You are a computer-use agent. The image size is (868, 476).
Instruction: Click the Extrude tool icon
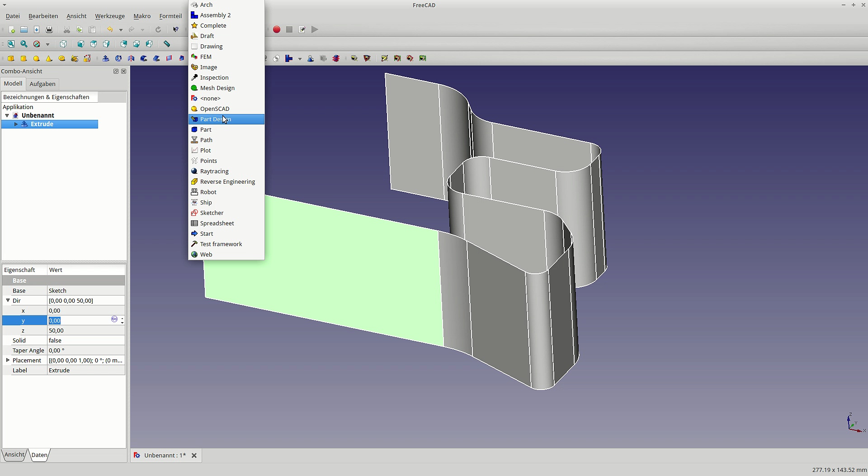coord(106,58)
